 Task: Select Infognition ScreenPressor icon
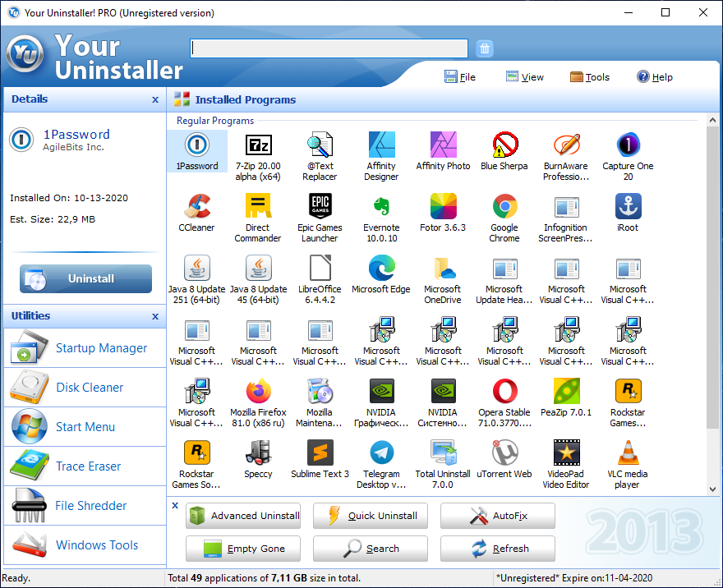566,206
